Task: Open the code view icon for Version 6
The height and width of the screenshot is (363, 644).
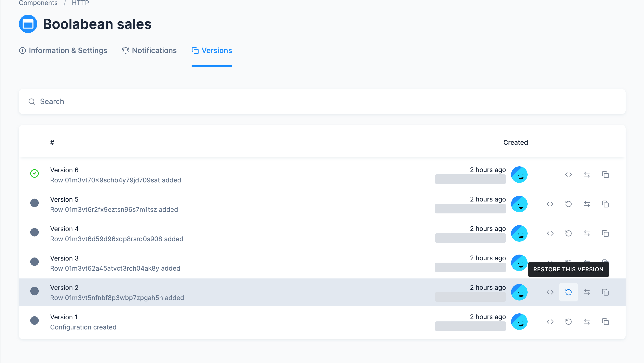Action: (568, 175)
